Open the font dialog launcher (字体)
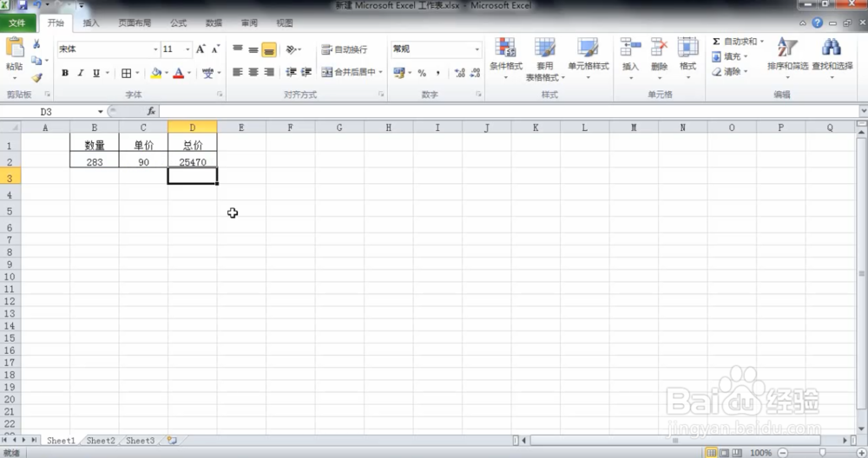The height and width of the screenshot is (458, 868). (x=220, y=95)
